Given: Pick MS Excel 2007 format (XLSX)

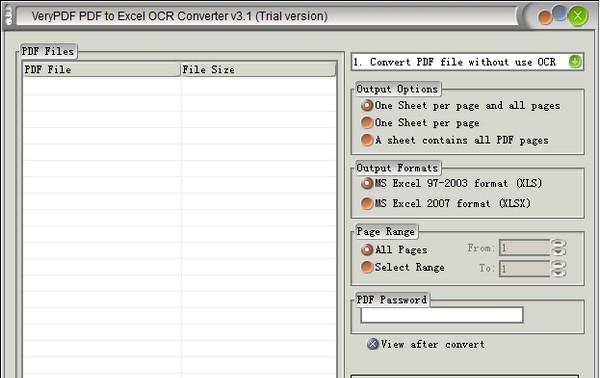Looking at the screenshot, I should pos(446,203).
